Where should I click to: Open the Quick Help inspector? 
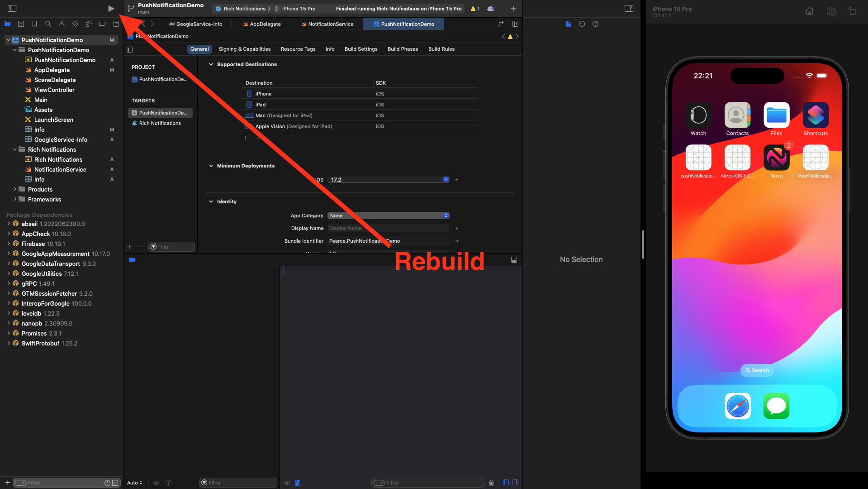point(595,24)
